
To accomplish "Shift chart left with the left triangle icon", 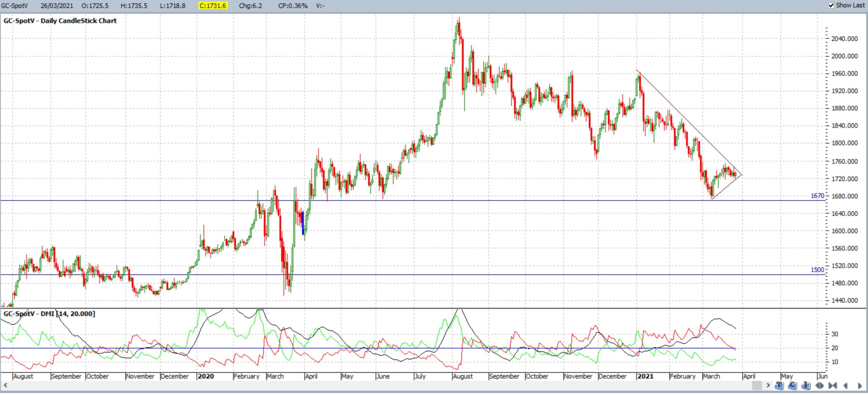I will click(846, 386).
